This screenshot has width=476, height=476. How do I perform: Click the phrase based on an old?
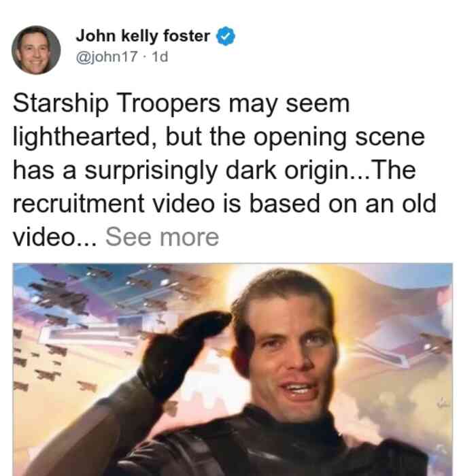point(343,204)
